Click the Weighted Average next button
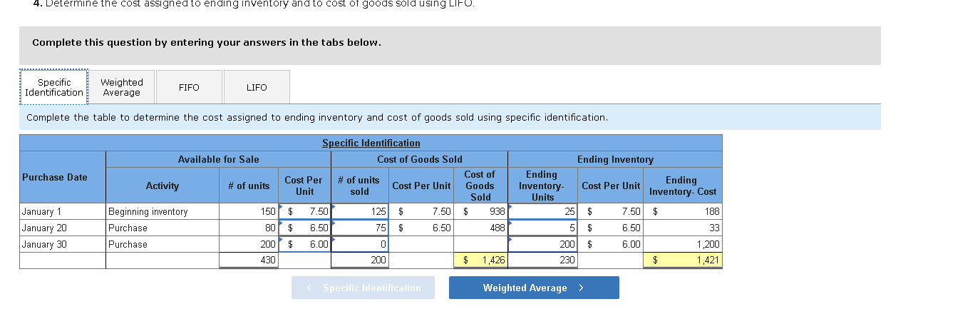Screen dimensions: 980x334 click(x=534, y=288)
